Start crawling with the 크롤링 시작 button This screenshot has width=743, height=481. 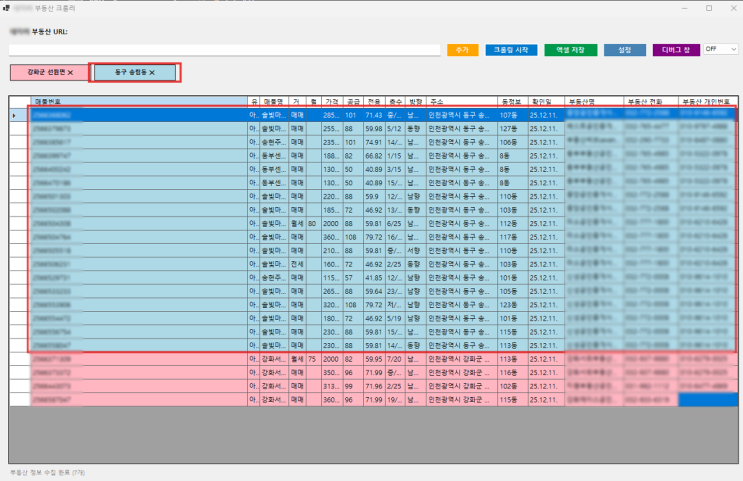511,50
